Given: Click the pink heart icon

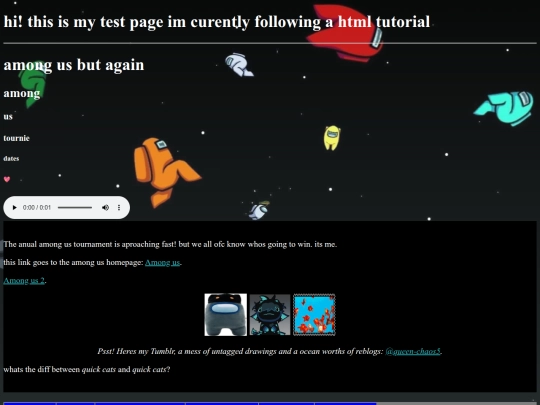Looking at the screenshot, I should [7, 179].
